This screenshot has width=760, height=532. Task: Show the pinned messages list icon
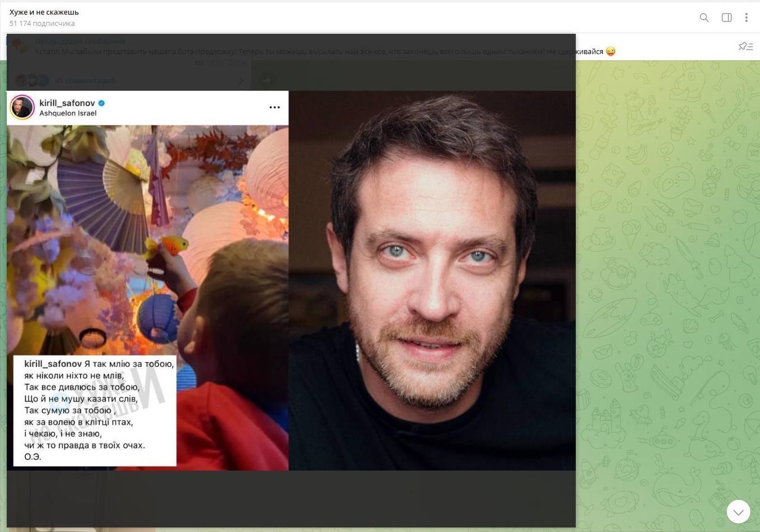pos(745,46)
